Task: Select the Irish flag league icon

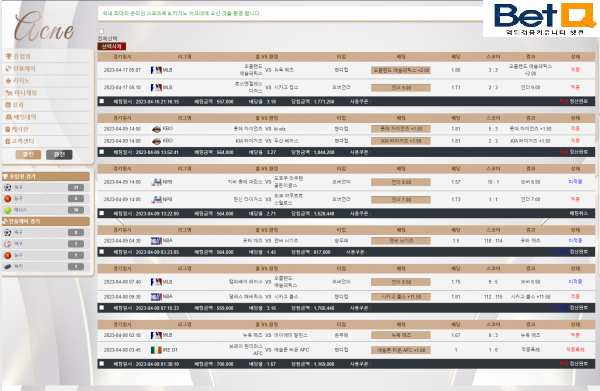Action: tap(156, 350)
